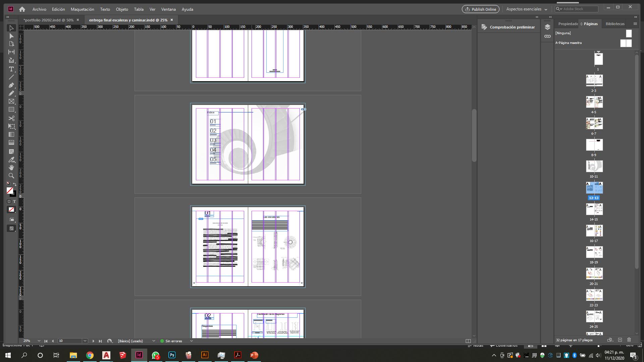
Task: Toggle formatting affects text button
Action: (x=14, y=201)
